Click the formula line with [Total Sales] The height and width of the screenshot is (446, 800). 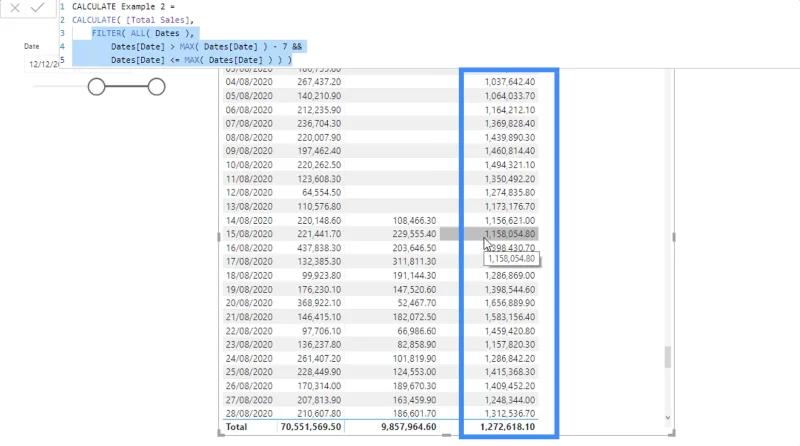(x=133, y=20)
